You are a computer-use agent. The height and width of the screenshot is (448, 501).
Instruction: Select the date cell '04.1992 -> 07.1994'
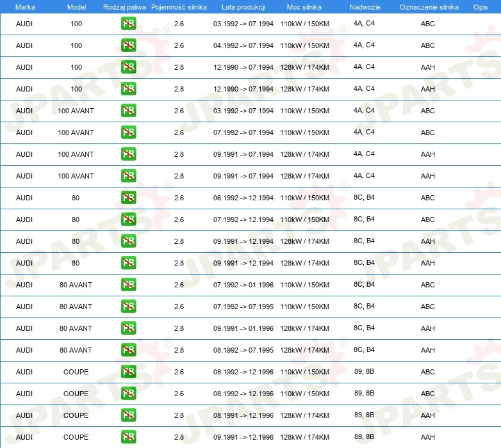click(243, 45)
